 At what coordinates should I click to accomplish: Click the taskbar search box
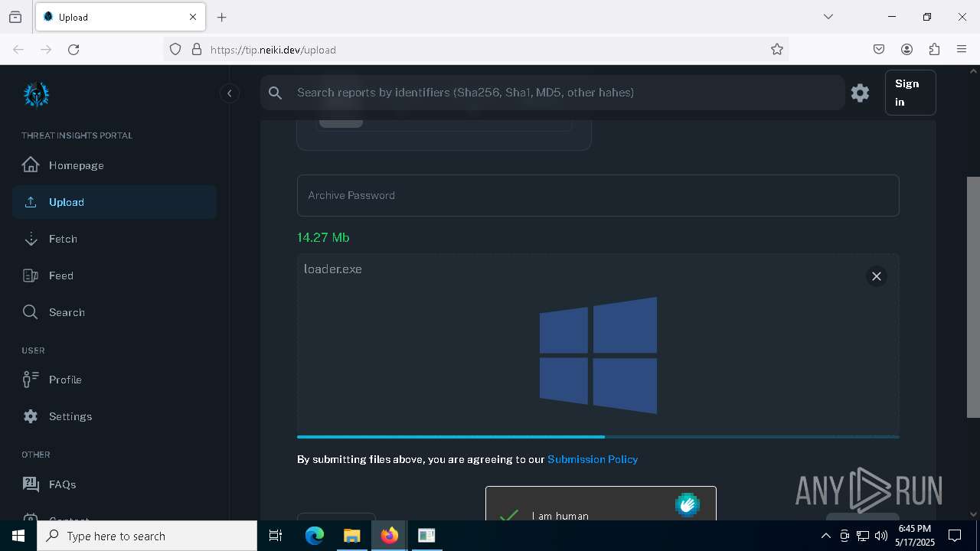click(x=147, y=536)
